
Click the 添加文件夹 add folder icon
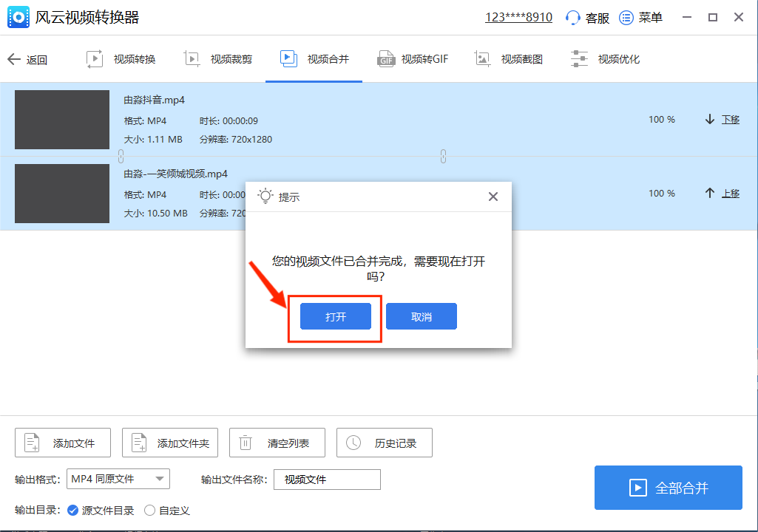click(x=138, y=442)
